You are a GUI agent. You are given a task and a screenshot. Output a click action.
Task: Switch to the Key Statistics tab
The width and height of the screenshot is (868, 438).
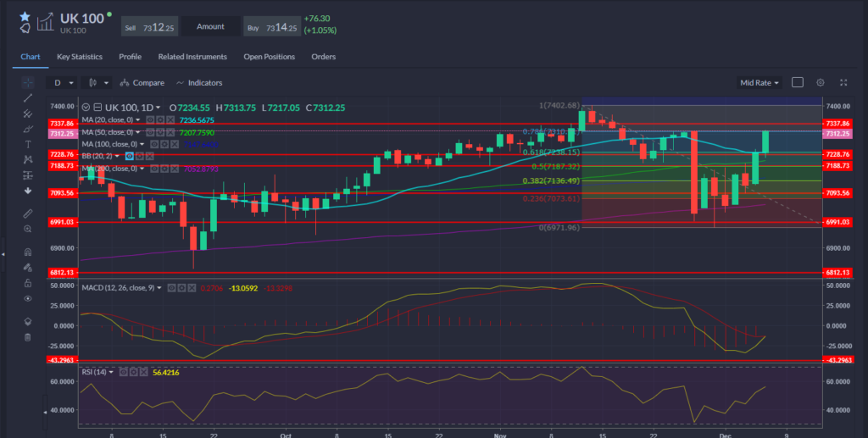point(79,57)
